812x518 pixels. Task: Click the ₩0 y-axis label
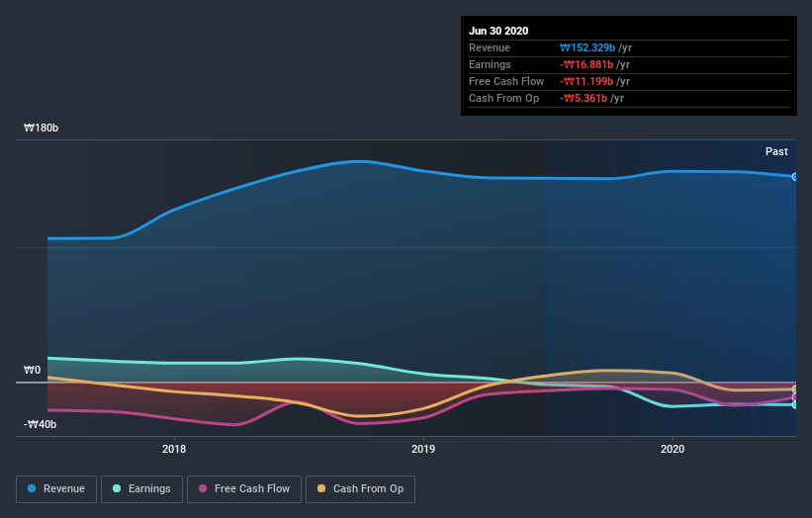click(x=32, y=370)
